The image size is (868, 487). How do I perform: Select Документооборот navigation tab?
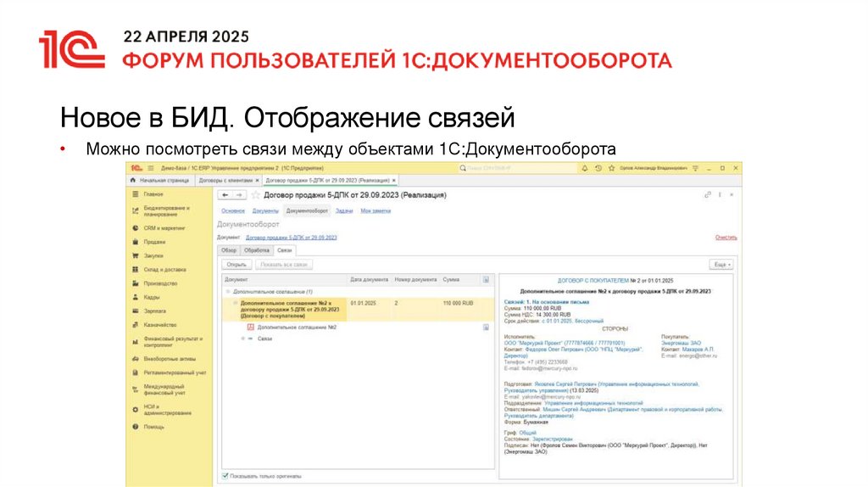[307, 211]
